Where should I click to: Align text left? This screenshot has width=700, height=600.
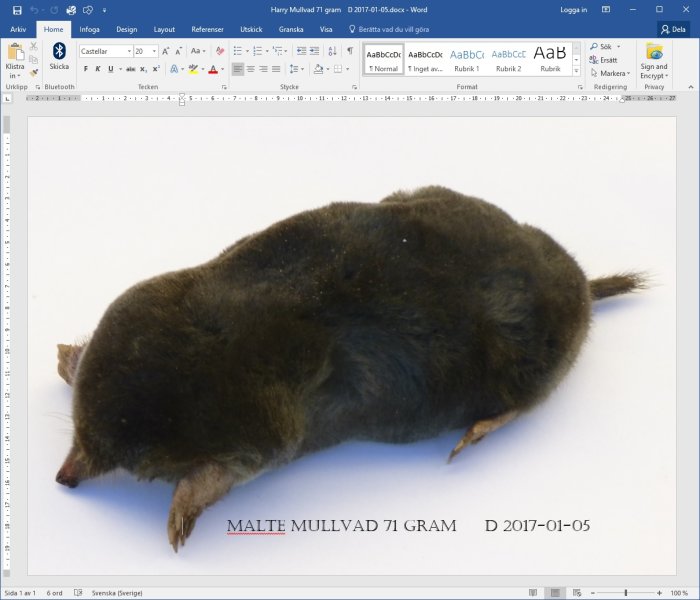[238, 69]
